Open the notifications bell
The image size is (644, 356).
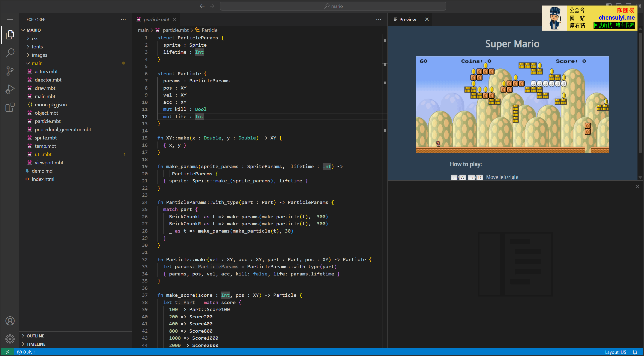point(635,352)
